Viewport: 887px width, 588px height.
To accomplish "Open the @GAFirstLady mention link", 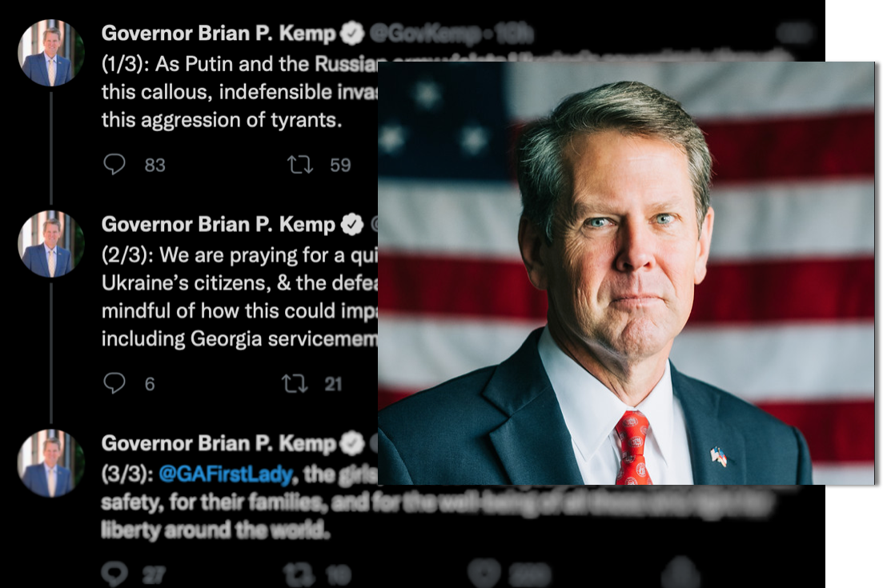I will tap(226, 474).
